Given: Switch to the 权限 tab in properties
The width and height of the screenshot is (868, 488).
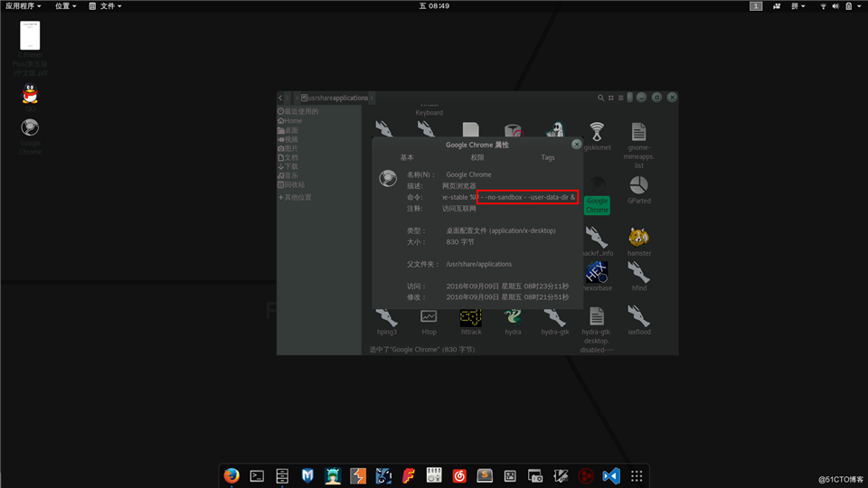Looking at the screenshot, I should [x=477, y=157].
